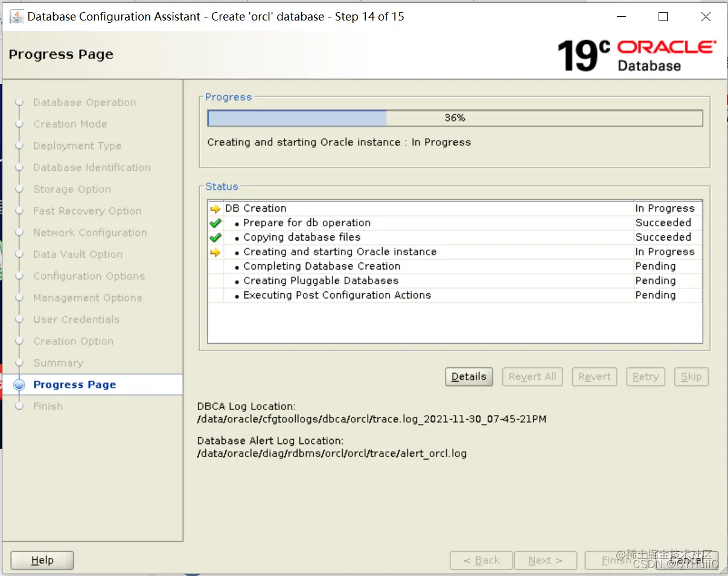This screenshot has height=576, width=728.
Task: Click the green checkmark for Copying database files
Action: [216, 238]
